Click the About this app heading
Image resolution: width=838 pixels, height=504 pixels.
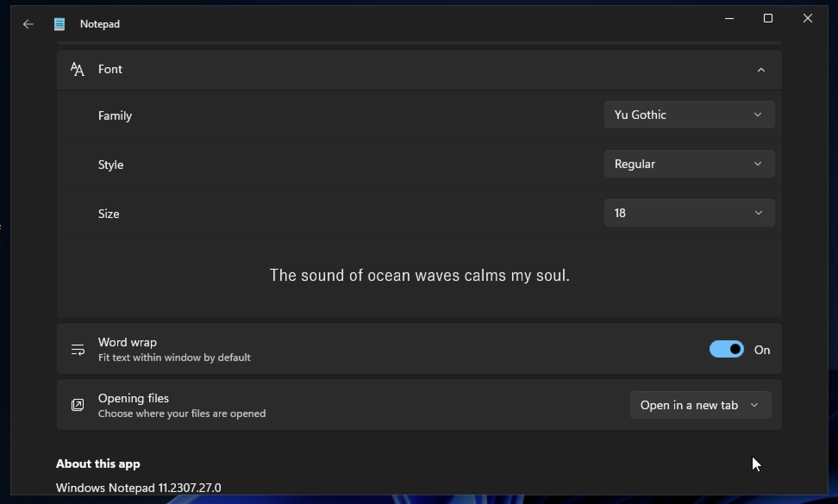pyautogui.click(x=98, y=464)
